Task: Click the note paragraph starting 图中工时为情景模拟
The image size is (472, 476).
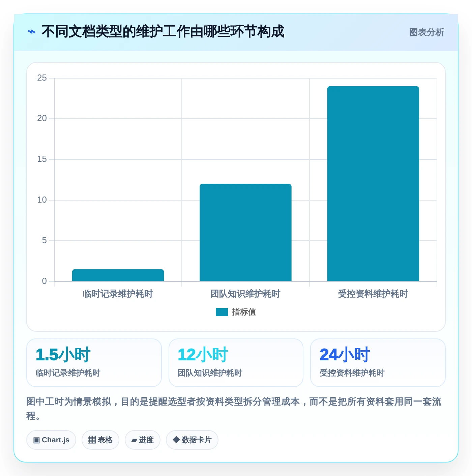Action: (x=234, y=409)
